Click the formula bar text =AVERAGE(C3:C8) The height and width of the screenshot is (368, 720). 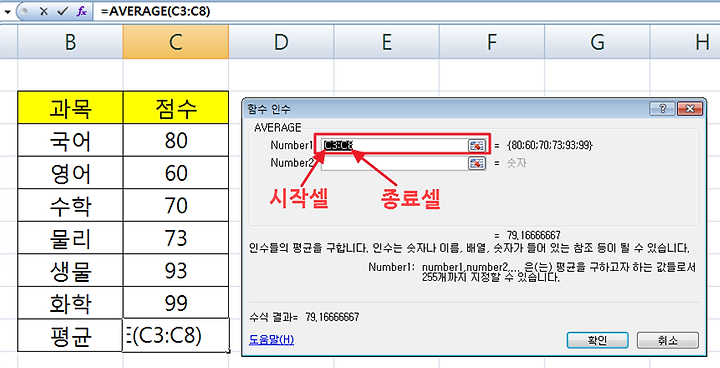point(155,11)
